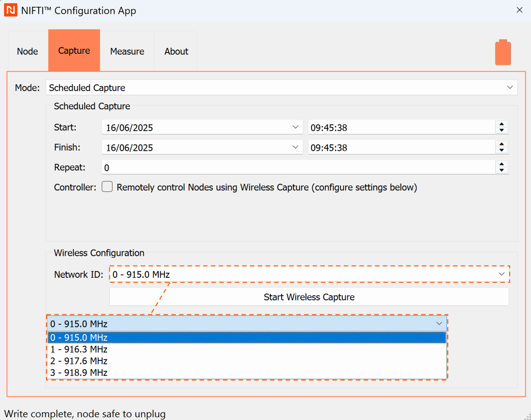Decrease the Finish time with down arrow

[x=502, y=150]
